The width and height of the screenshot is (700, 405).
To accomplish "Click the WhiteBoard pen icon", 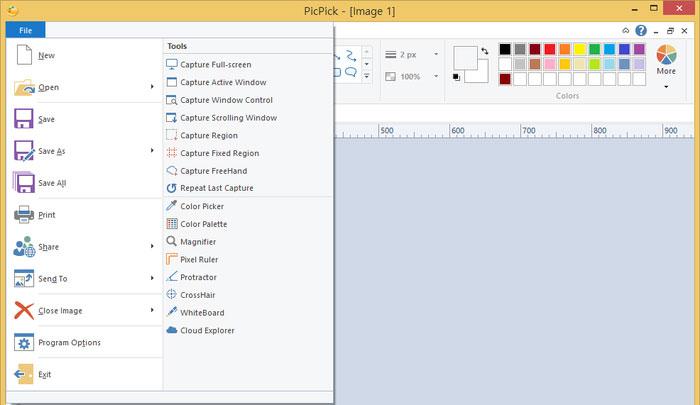I will [x=171, y=312].
